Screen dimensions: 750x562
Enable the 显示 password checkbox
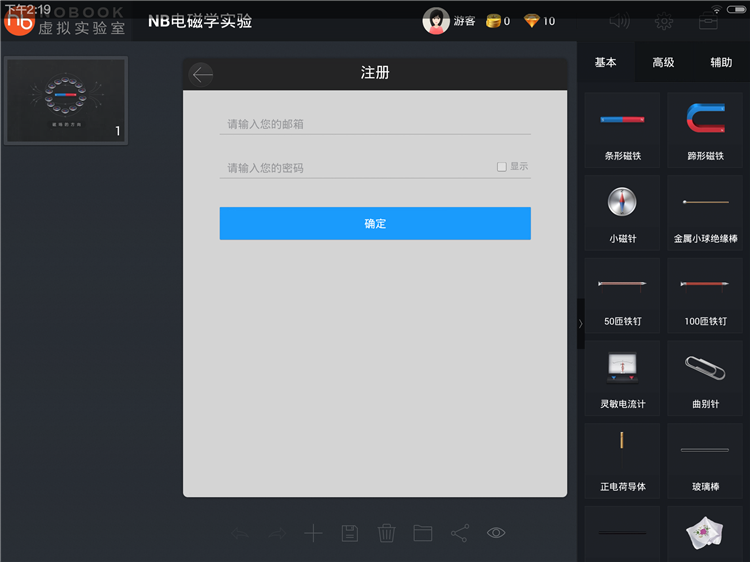pyautogui.click(x=501, y=167)
